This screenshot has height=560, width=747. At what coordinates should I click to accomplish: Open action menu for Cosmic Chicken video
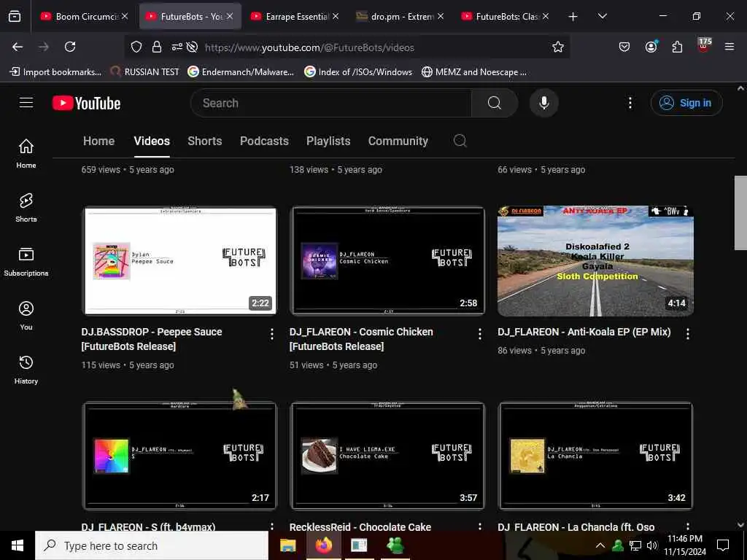click(x=480, y=334)
